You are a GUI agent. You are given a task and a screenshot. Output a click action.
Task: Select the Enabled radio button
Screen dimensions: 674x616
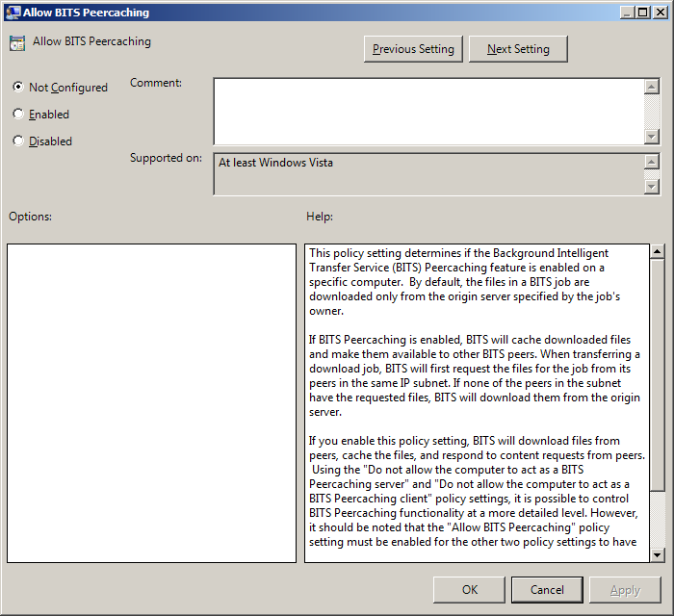[18, 114]
